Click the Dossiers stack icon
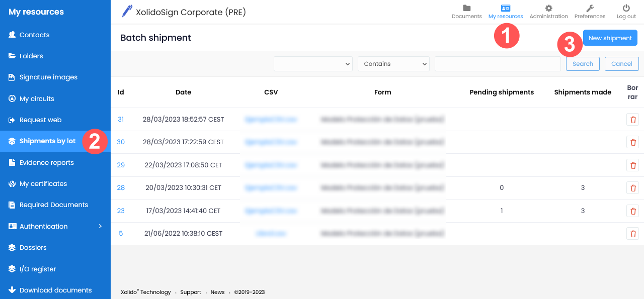 pos(12,247)
